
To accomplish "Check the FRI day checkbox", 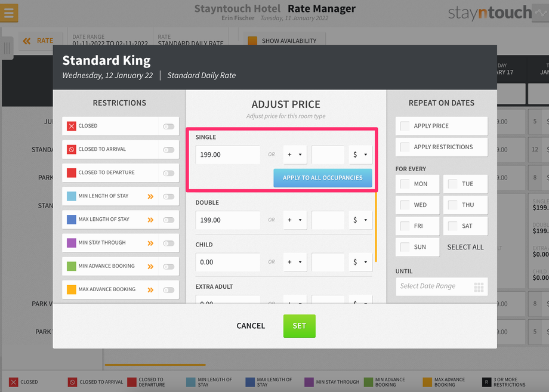I will click(x=405, y=226).
